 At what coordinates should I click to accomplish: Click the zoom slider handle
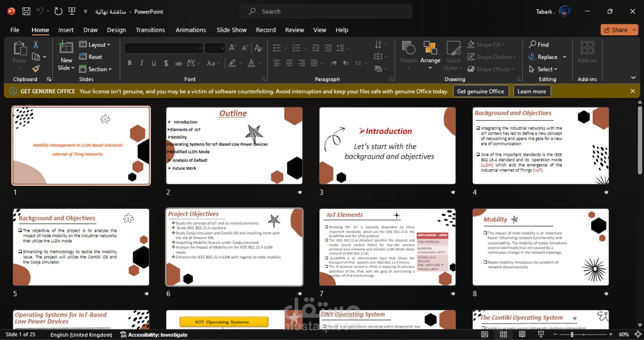pos(572,334)
